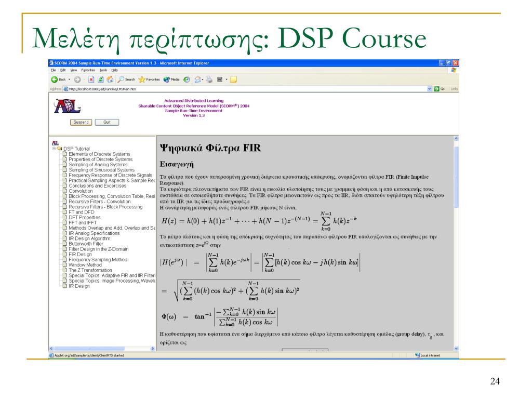The image size is (532, 399).
Task: Open the Back button history dropdown arrow
Action: pyautogui.click(x=69, y=79)
